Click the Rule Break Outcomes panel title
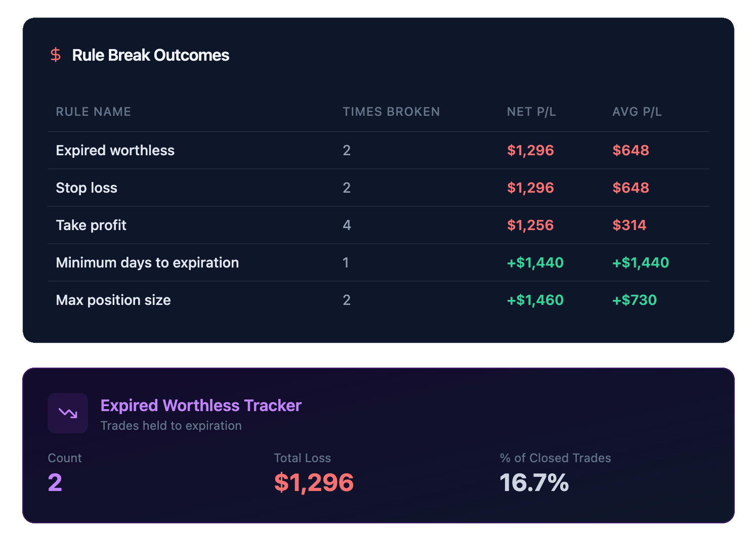This screenshot has height=536, width=756. pyautogui.click(x=150, y=55)
